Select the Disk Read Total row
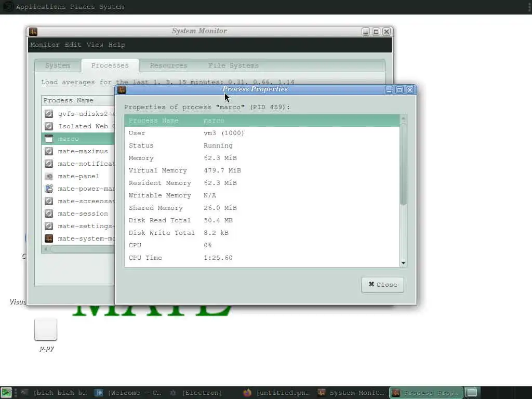This screenshot has height=399, width=532. pos(262,220)
